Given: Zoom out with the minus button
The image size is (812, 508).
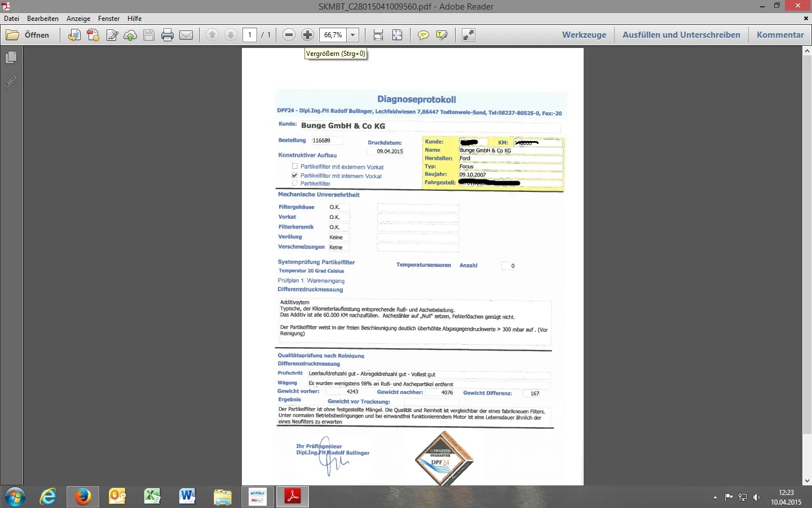Looking at the screenshot, I should 289,35.
